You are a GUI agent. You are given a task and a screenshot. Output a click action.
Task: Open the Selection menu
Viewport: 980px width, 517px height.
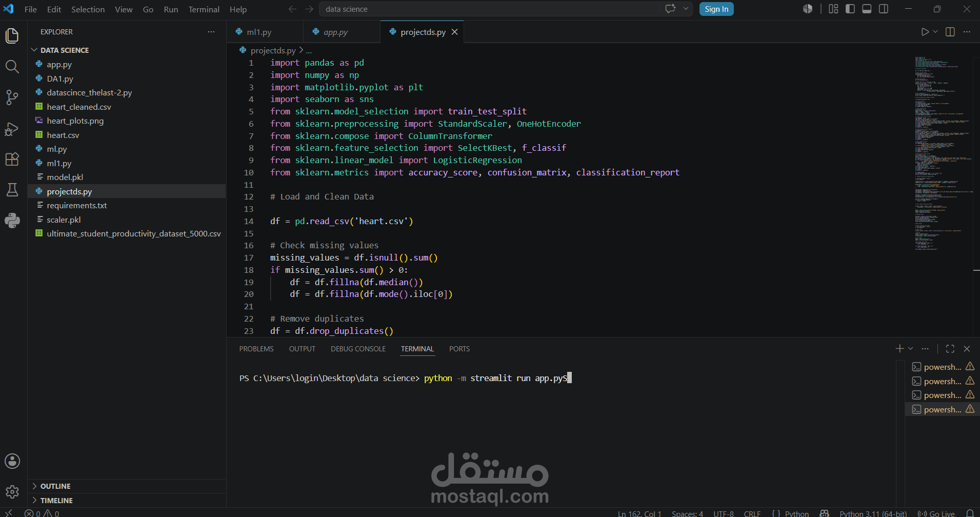click(x=88, y=9)
